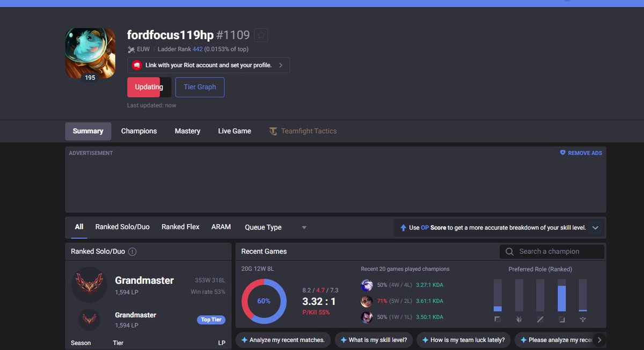Click the shield icon beside Remove Ads
644x350 pixels.
point(562,153)
